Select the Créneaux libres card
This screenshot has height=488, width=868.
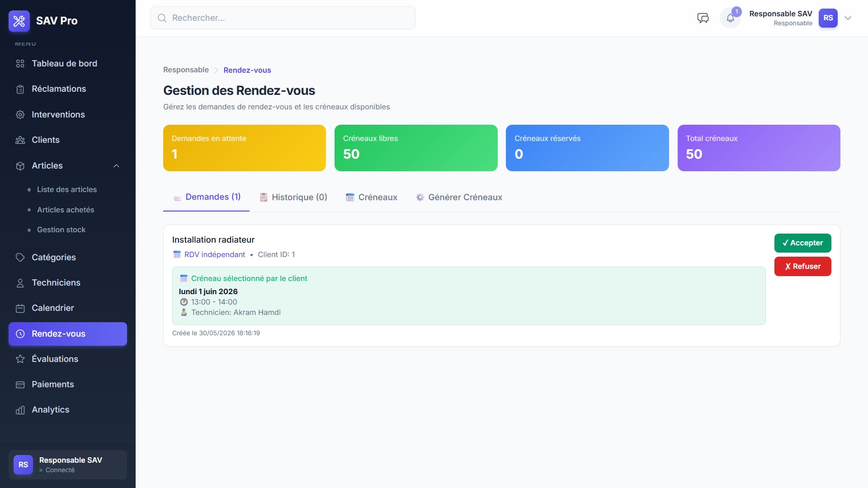click(x=416, y=148)
